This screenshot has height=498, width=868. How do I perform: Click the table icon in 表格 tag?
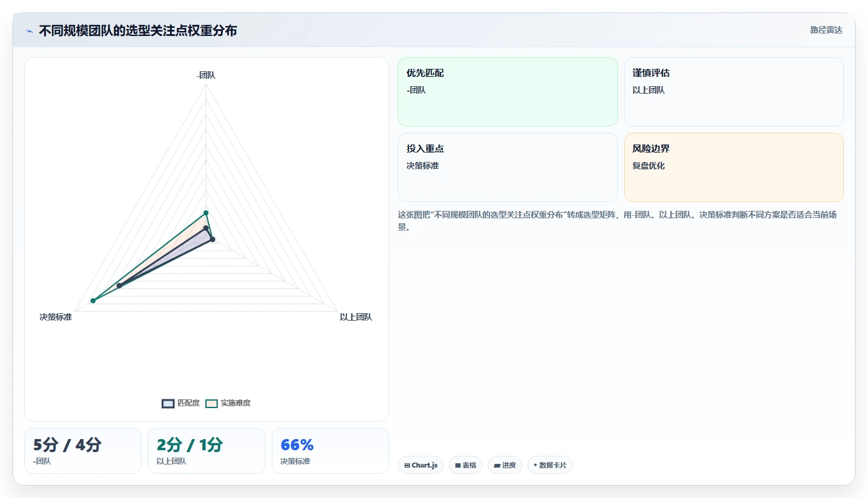pyautogui.click(x=458, y=465)
